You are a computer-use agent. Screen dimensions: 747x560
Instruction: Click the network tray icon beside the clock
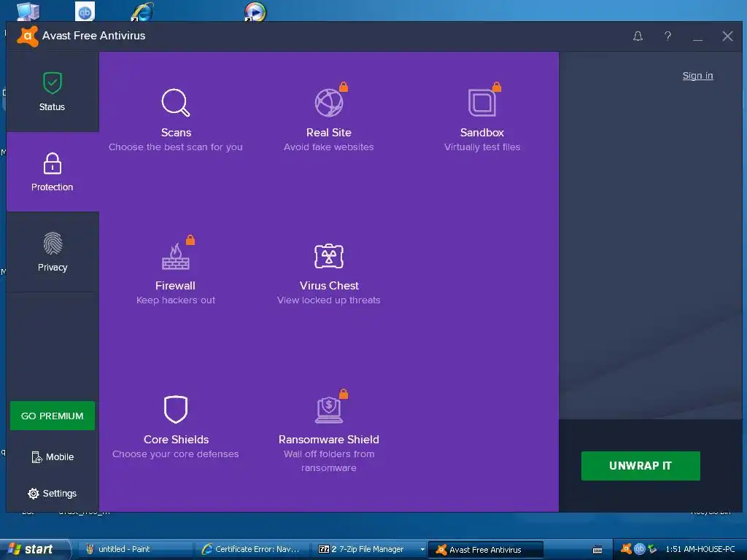(x=652, y=549)
